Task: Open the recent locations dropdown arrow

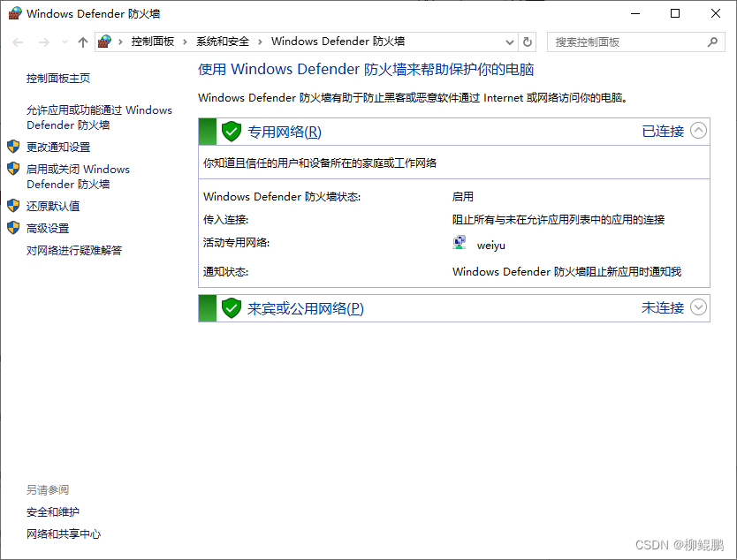Action: click(x=64, y=42)
